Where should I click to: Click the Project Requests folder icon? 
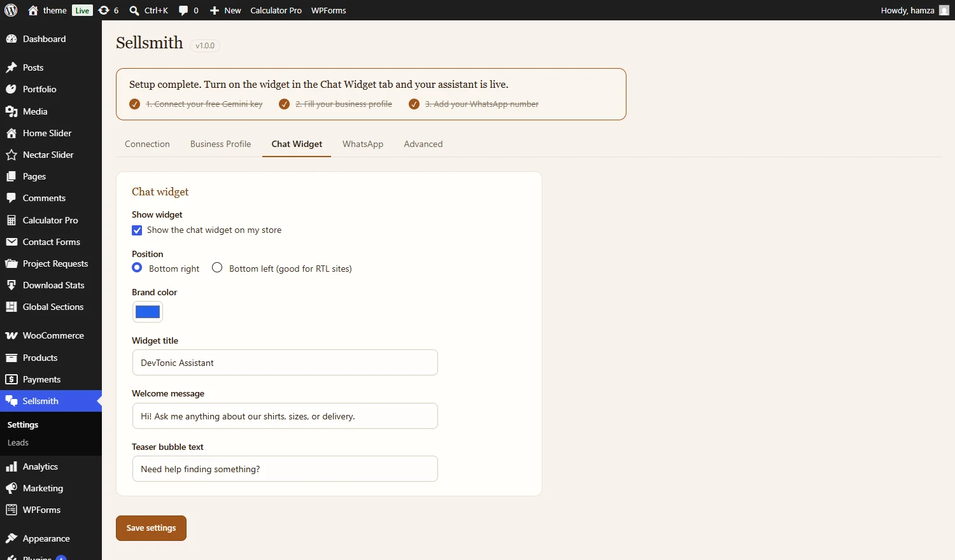pos(11,263)
